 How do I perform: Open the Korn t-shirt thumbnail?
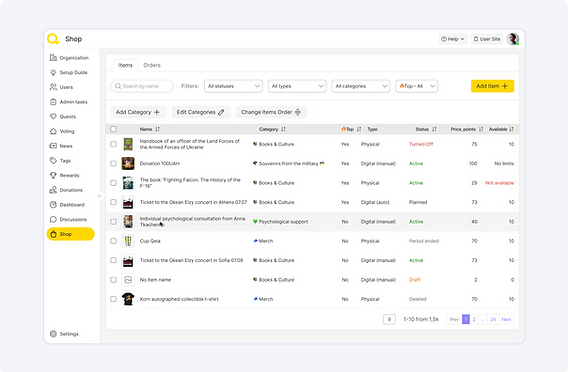[x=128, y=299]
